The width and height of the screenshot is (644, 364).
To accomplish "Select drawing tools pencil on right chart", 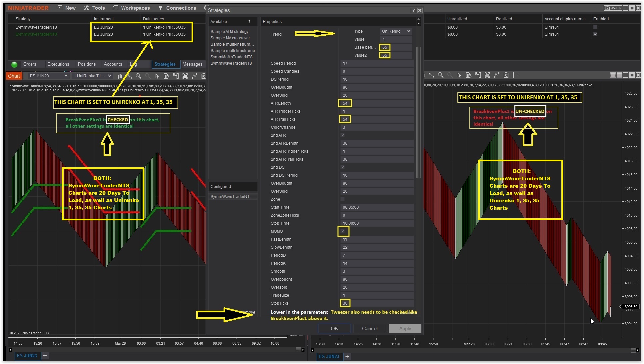I will 431,75.
